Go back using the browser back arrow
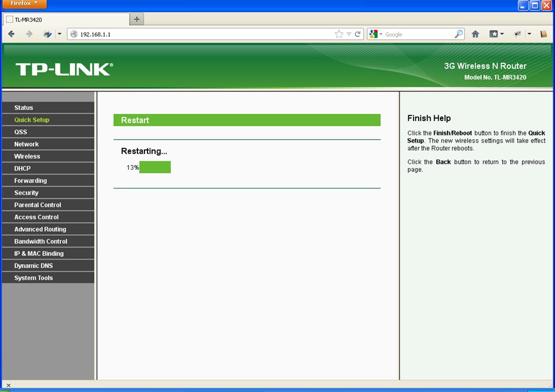This screenshot has width=555, height=392. [11, 34]
